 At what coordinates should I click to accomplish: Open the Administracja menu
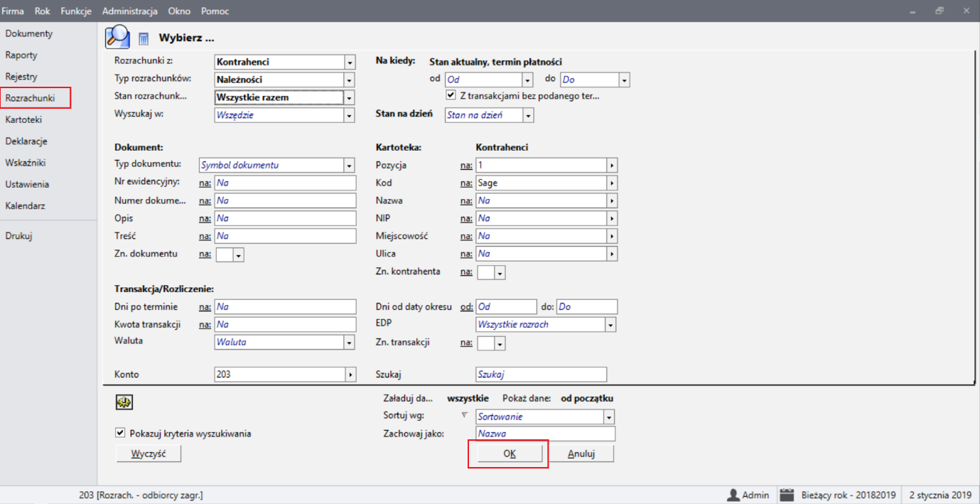pos(130,11)
